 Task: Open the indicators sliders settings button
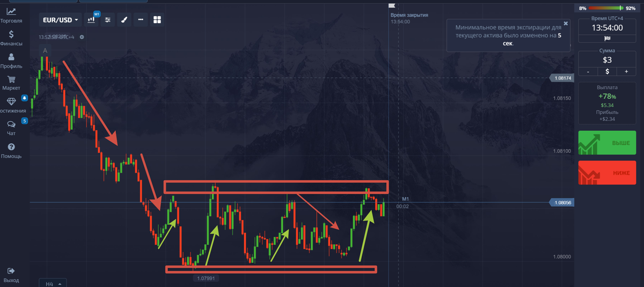coord(108,20)
